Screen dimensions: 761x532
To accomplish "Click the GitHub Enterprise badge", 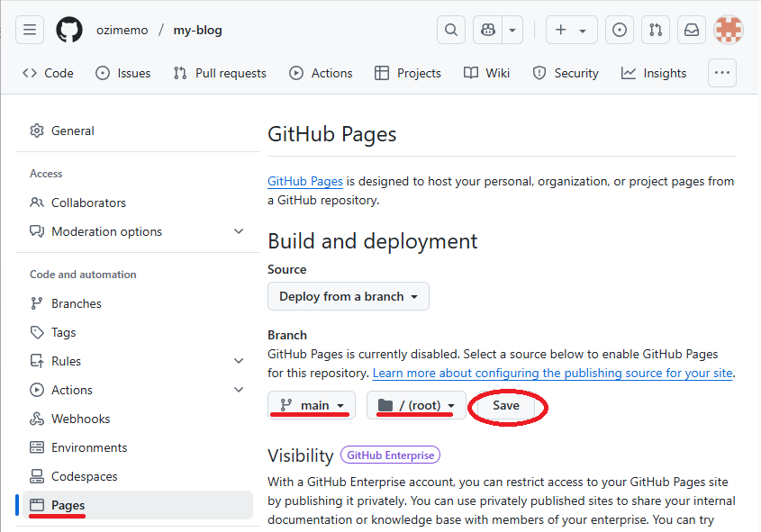I will tap(390, 455).
